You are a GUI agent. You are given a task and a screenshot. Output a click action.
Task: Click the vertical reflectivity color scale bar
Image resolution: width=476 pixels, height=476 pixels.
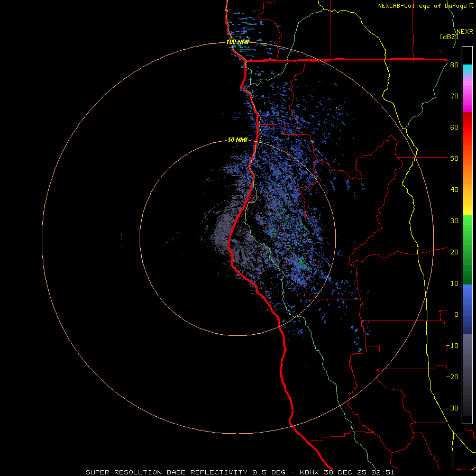tap(467, 235)
